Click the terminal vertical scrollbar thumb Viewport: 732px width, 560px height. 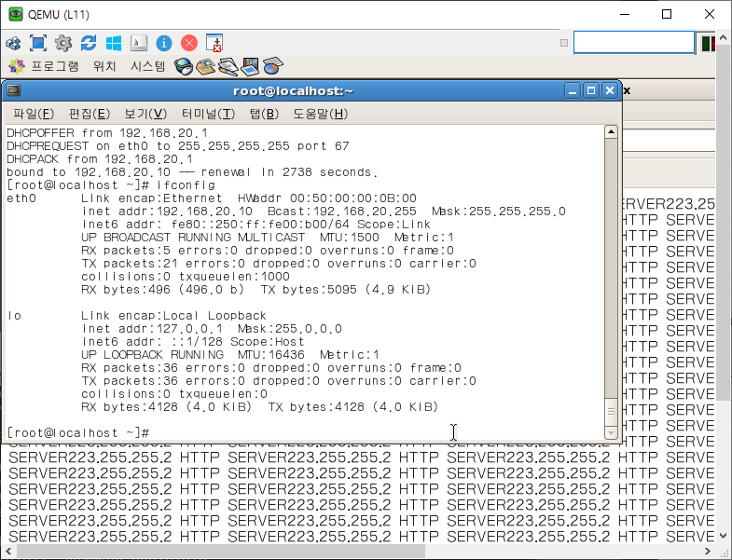[611, 412]
